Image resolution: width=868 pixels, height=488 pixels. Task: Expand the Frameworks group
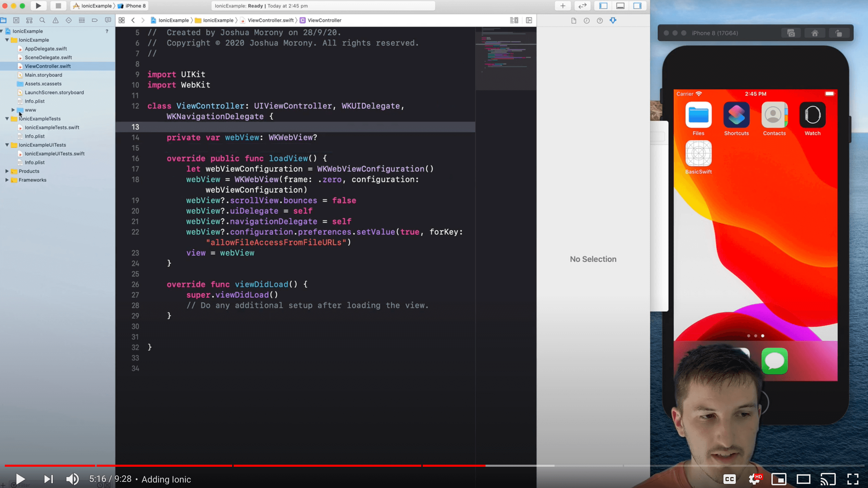point(7,180)
